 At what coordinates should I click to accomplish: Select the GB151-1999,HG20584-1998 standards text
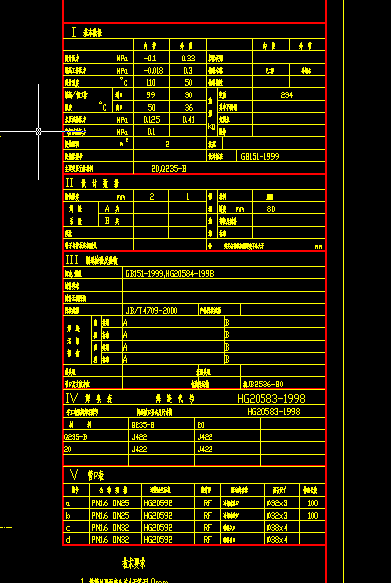(x=170, y=274)
